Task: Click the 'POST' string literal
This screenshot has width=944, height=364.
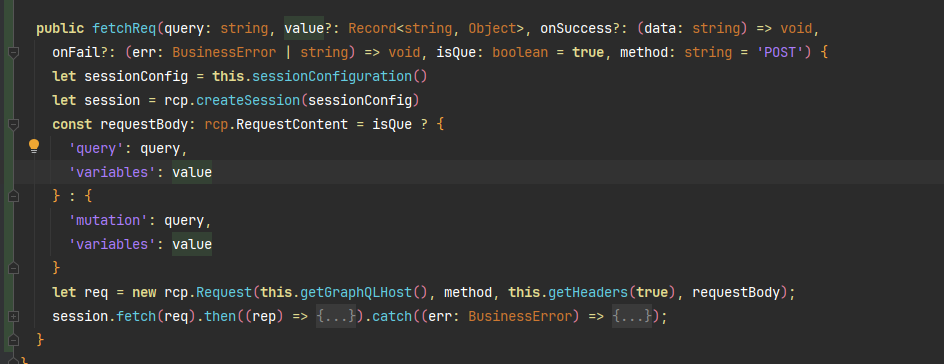Action: coord(780,52)
